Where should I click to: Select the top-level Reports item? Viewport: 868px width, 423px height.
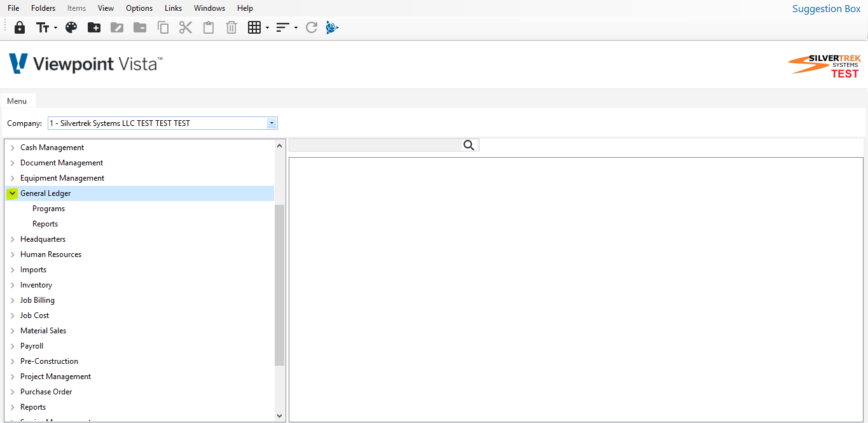point(33,407)
